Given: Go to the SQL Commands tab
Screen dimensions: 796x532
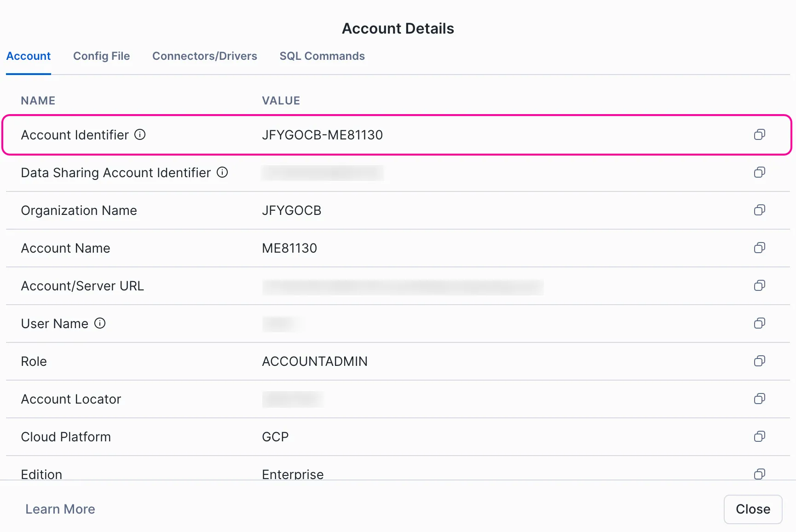Looking at the screenshot, I should 322,56.
